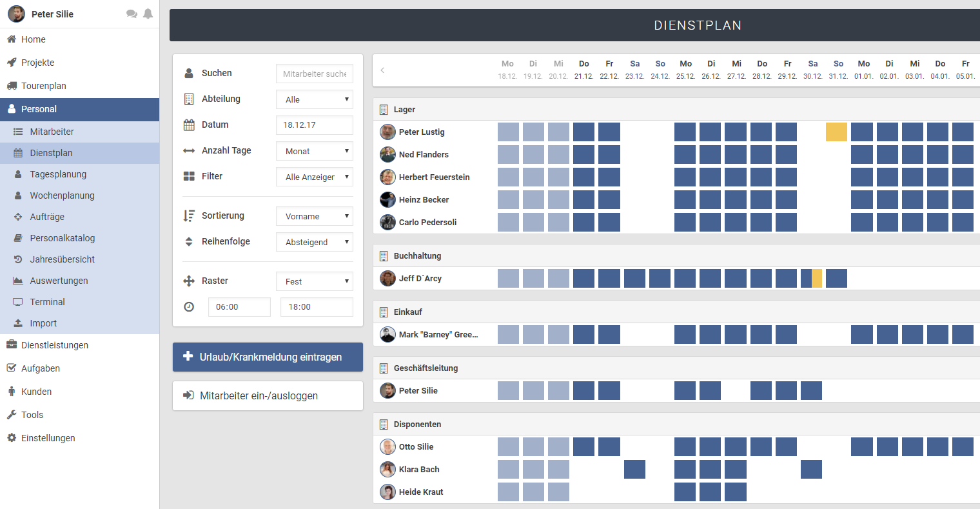This screenshot has width=980, height=509.
Task: Click the name Heinz Becker
Action: (424, 199)
